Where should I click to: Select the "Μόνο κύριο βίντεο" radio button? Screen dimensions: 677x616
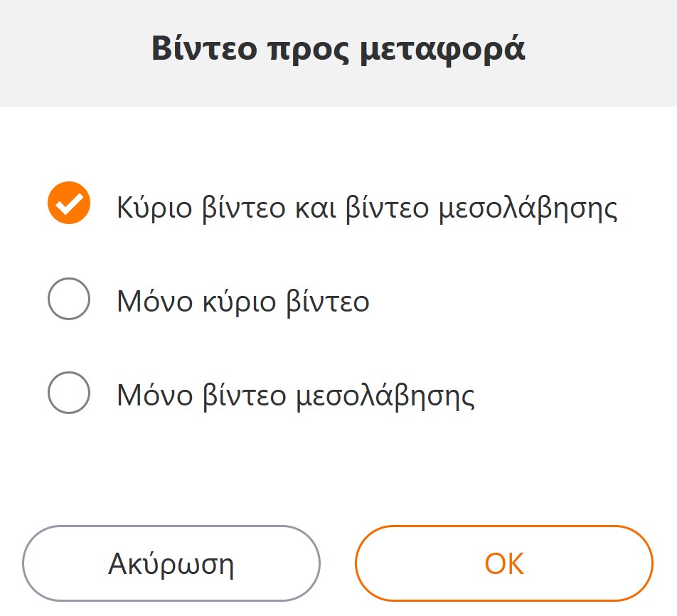pos(69,299)
